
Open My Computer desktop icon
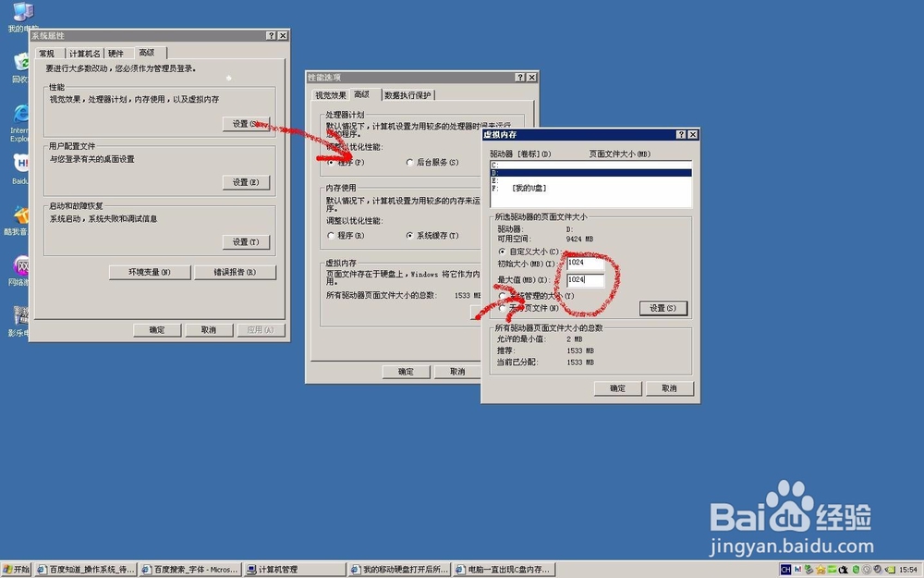pos(22,17)
